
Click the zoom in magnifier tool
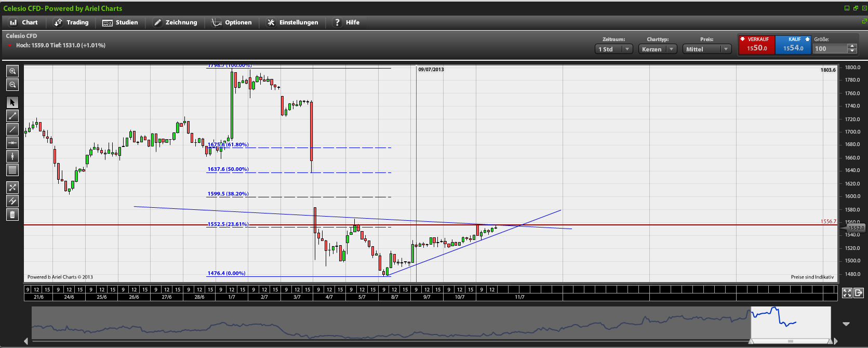click(x=12, y=71)
